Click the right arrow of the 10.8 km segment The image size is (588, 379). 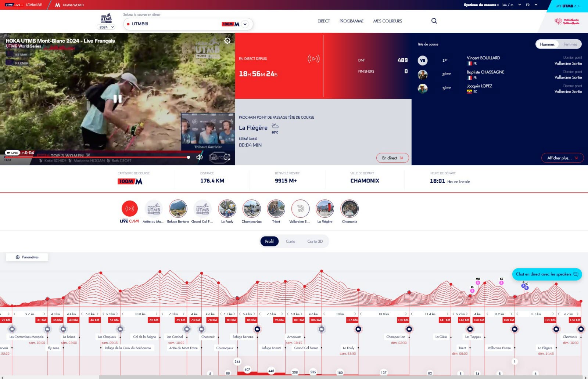point(157,314)
